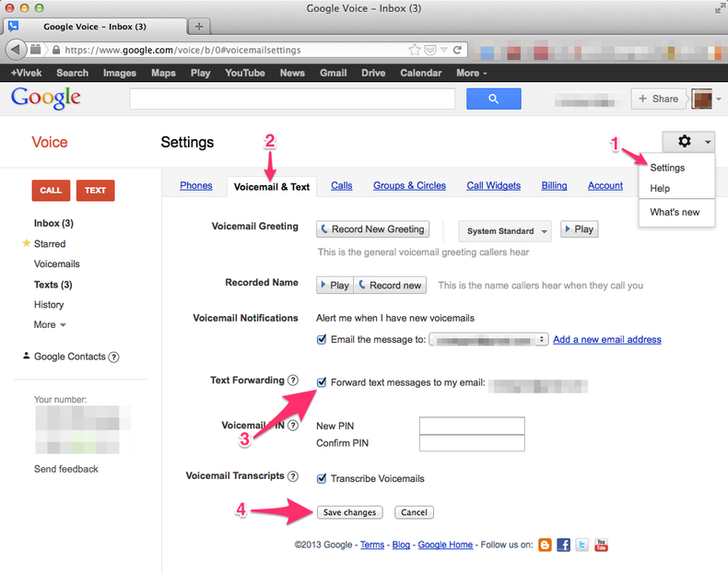The image size is (728, 573).
Task: Select What's new from gear menu
Action: click(x=675, y=212)
